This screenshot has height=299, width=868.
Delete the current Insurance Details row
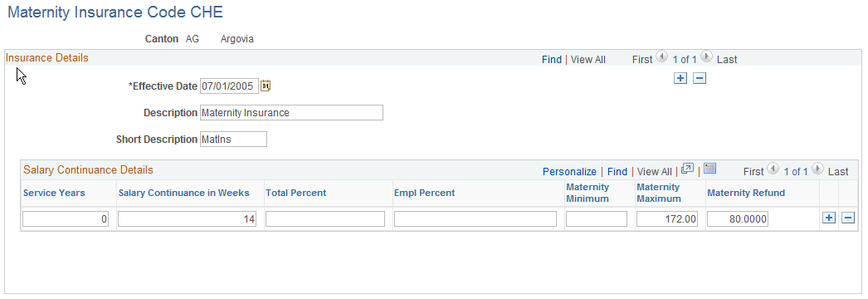point(700,79)
